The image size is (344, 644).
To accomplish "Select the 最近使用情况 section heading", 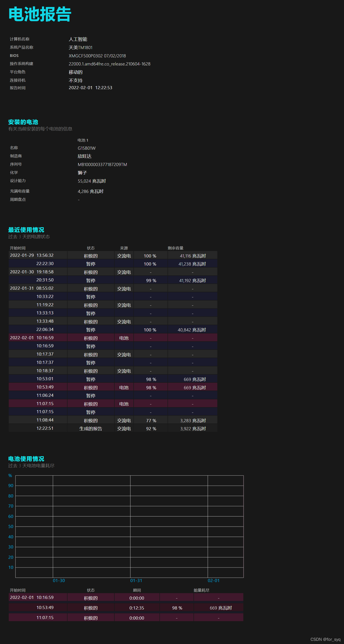I will coord(26,230).
